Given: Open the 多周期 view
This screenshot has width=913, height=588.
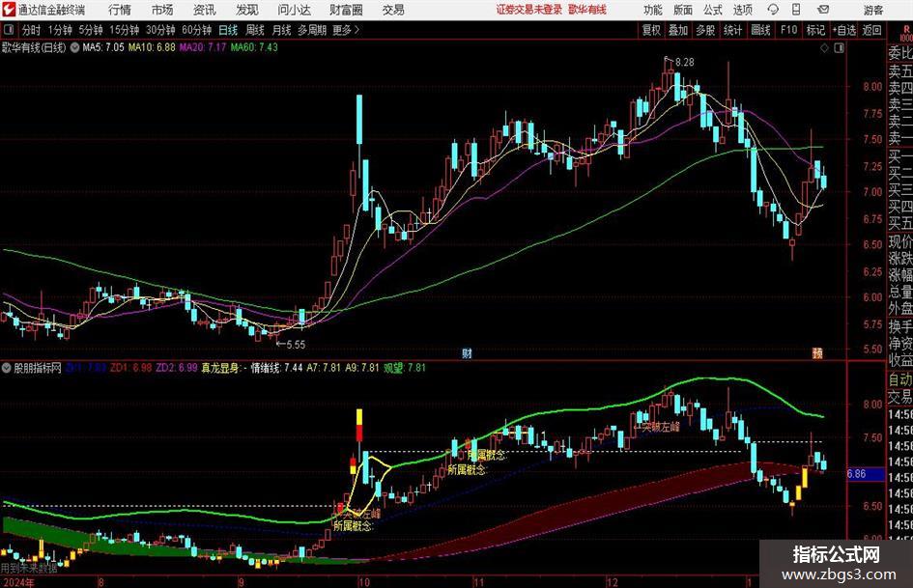Looking at the screenshot, I should [312, 30].
